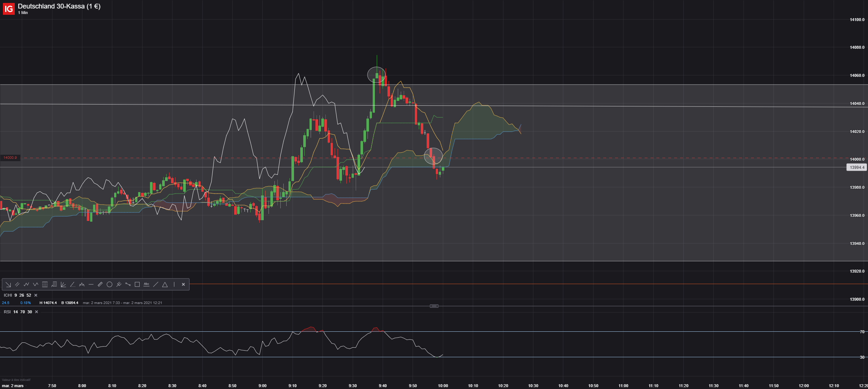Select the rectangle drawing tool
The width and height of the screenshot is (868, 389).
137,284
